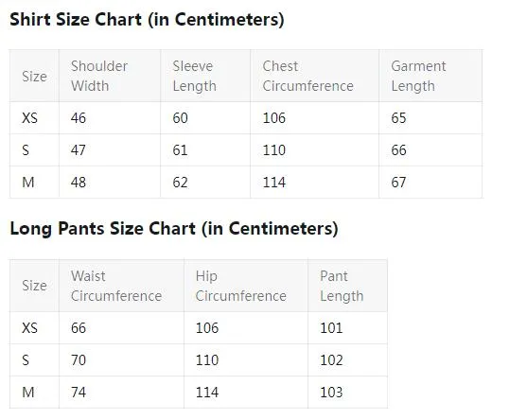
Task: Click the Long Pants Size Chart heading
Action: tap(174, 229)
